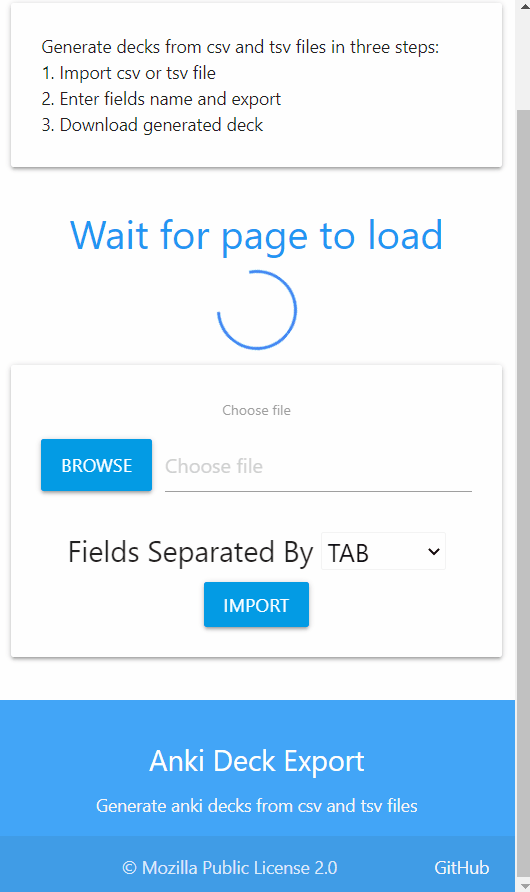The width and height of the screenshot is (530, 892).
Task: Click the Enter fields name and export step
Action: (x=162, y=99)
